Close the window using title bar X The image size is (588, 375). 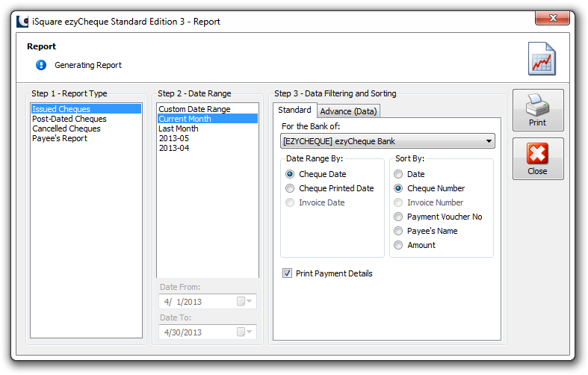[x=552, y=18]
